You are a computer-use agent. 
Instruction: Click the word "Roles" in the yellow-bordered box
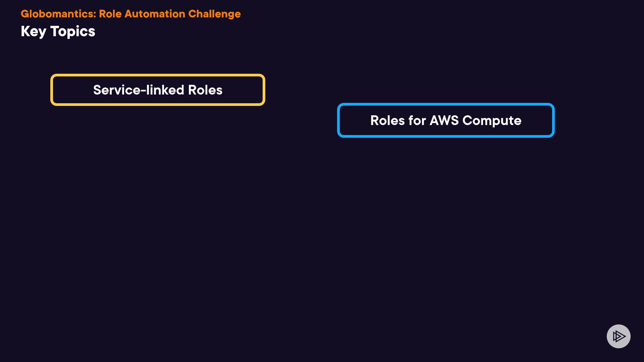tap(205, 90)
